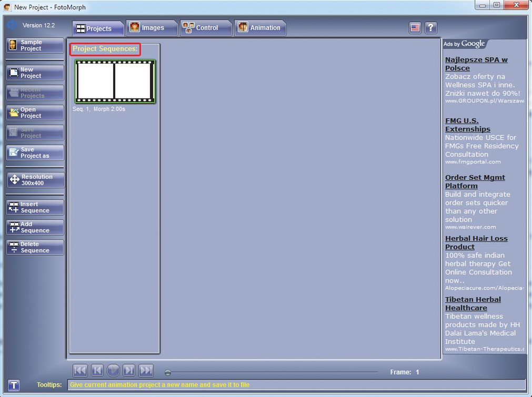Open the Najlepsze SPA w Polsce ad
Image resolution: width=532 pixels, height=397 pixels.
476,64
